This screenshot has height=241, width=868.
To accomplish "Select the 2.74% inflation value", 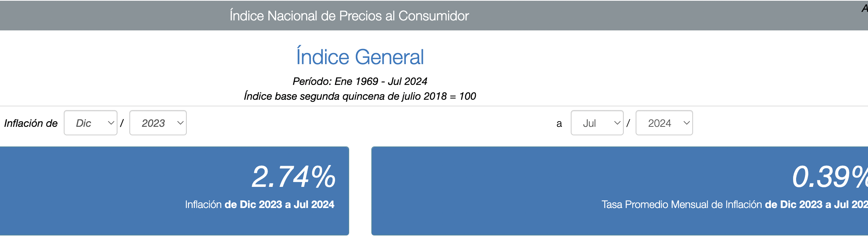I will (x=294, y=176).
